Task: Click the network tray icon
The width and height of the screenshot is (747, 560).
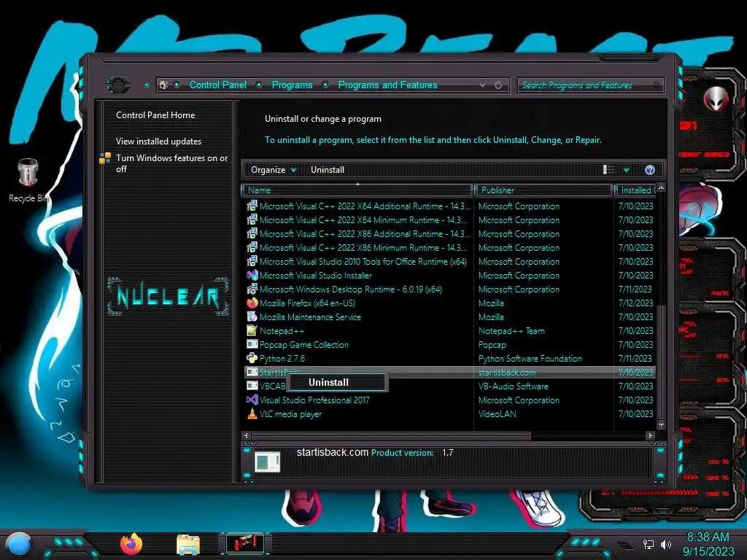Action: click(648, 544)
